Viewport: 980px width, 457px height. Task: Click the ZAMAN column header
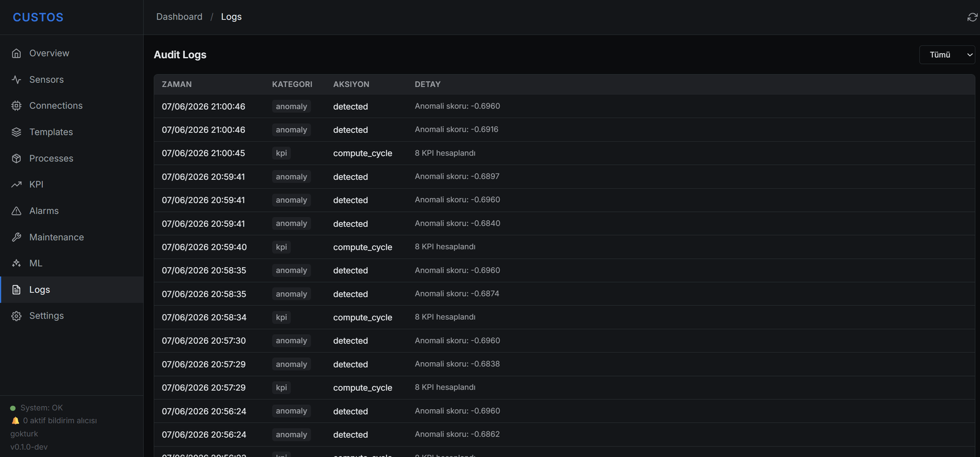[176, 85]
